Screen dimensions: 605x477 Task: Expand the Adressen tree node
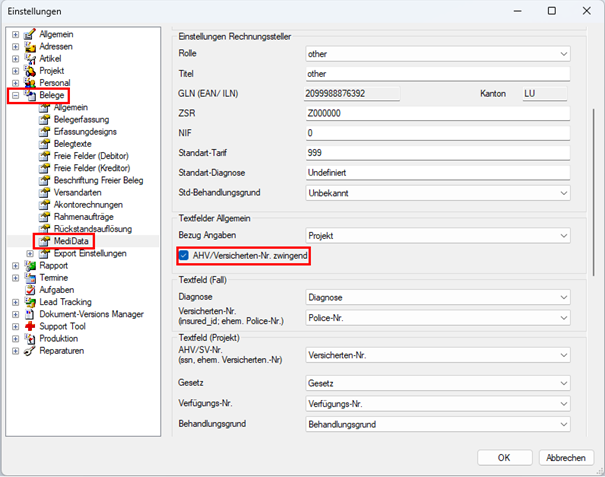(15, 47)
